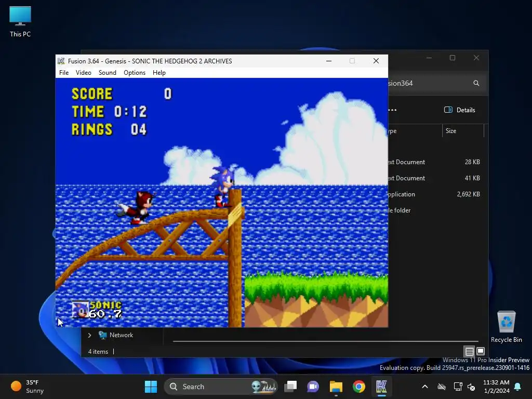This screenshot has width=532, height=399.
Task: Maximize the File Explorer window
Action: (453, 58)
